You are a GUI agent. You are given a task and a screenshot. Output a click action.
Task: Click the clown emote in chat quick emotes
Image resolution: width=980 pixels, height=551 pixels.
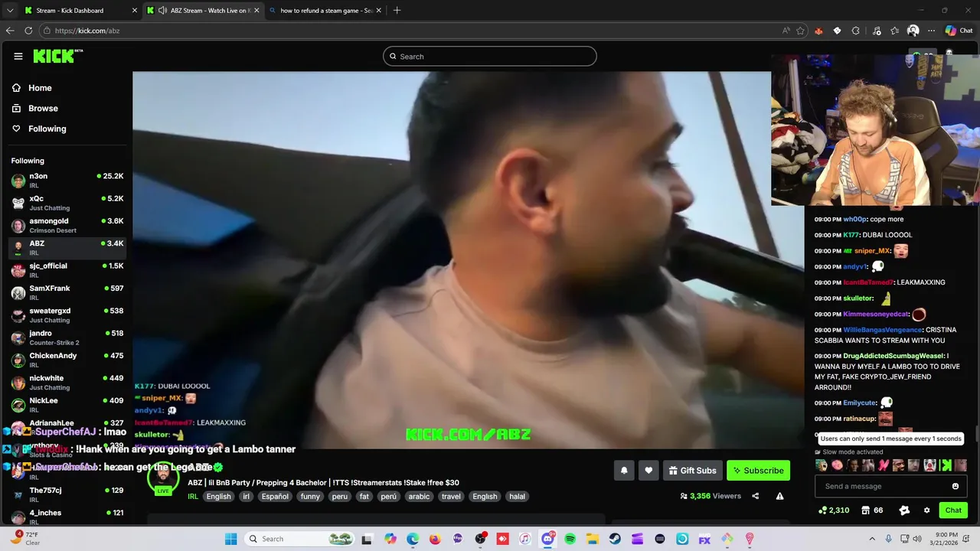coord(929,465)
